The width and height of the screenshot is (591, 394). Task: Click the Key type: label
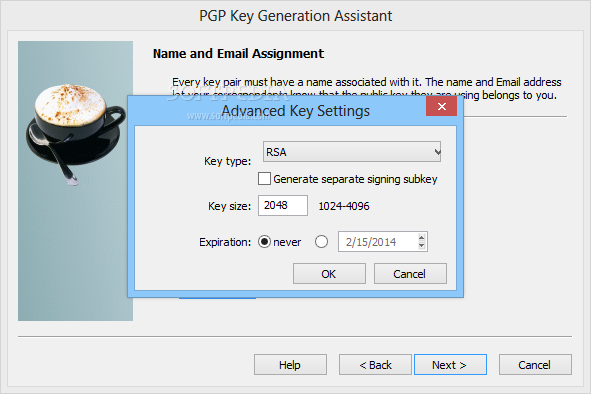point(227,161)
